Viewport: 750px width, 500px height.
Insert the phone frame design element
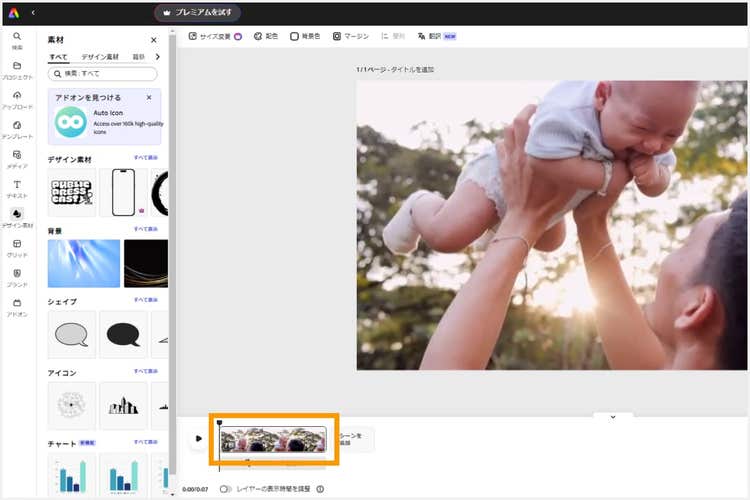pos(123,192)
